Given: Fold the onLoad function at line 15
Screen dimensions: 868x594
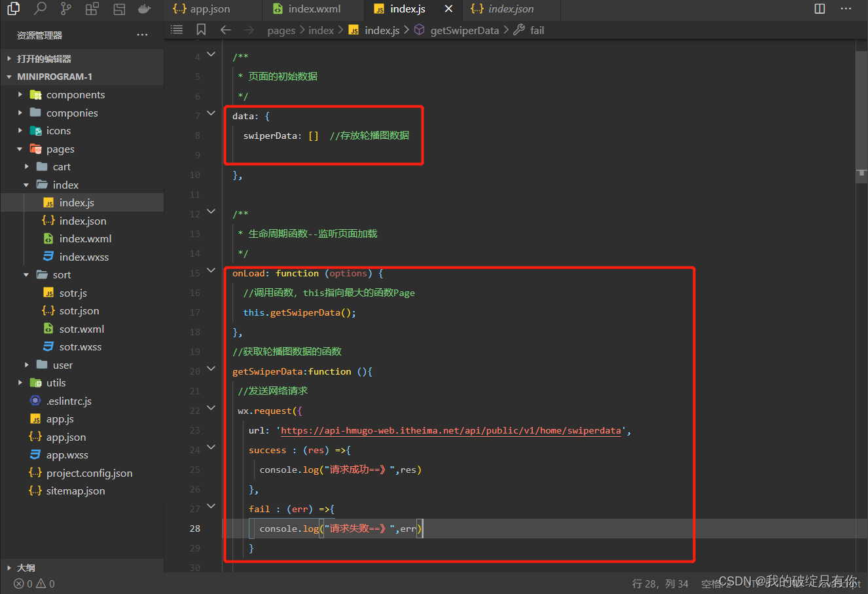Looking at the screenshot, I should point(211,270).
